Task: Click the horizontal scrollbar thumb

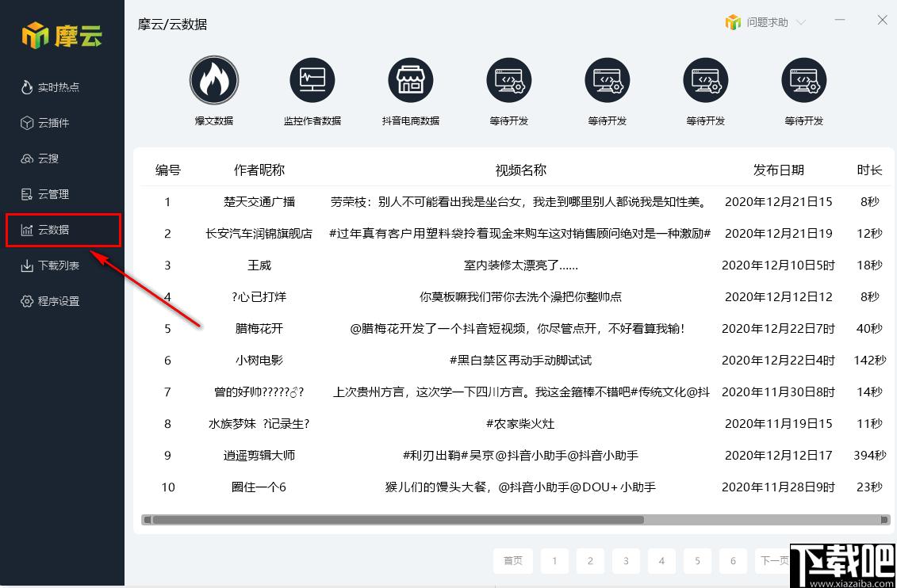Action: (397, 520)
